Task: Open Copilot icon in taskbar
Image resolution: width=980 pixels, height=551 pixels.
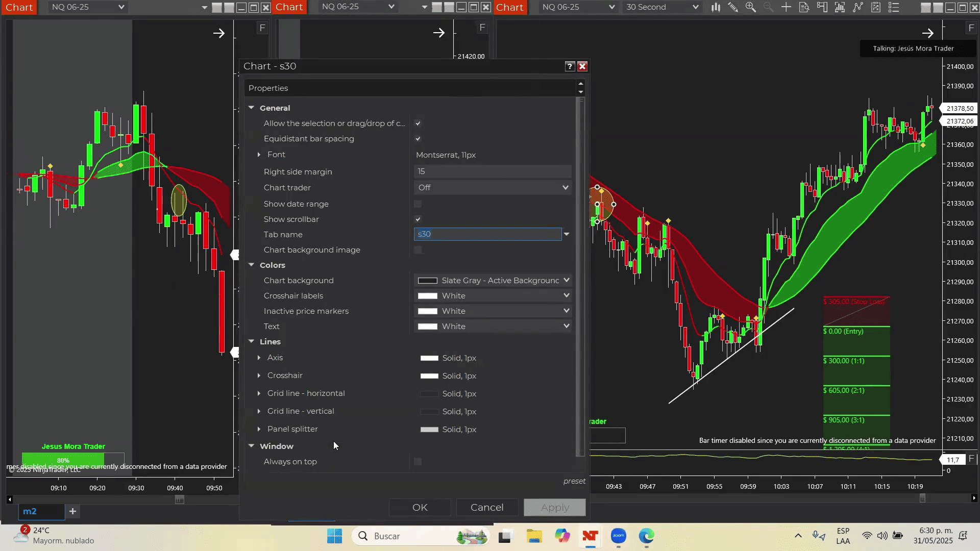Action: [562, 536]
